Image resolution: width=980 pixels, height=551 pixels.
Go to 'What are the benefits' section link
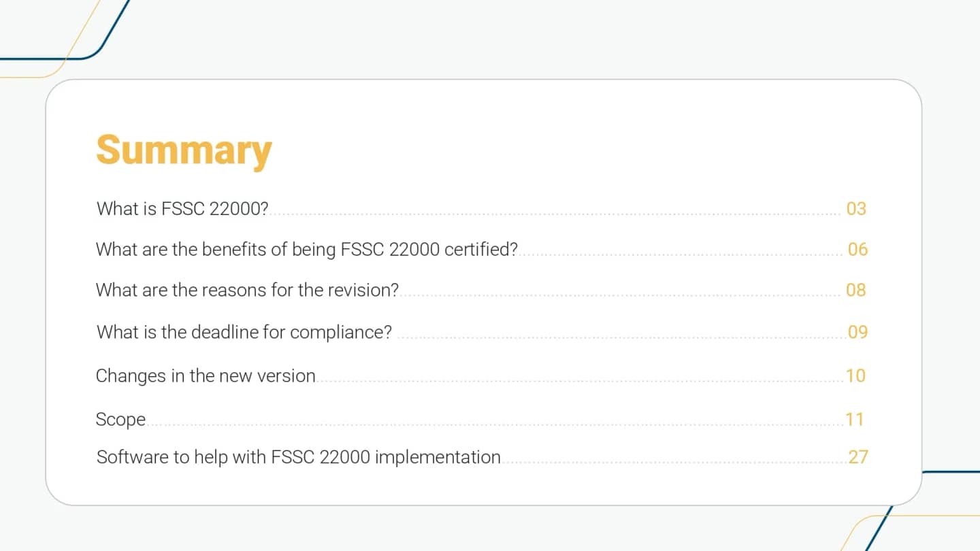click(306, 250)
